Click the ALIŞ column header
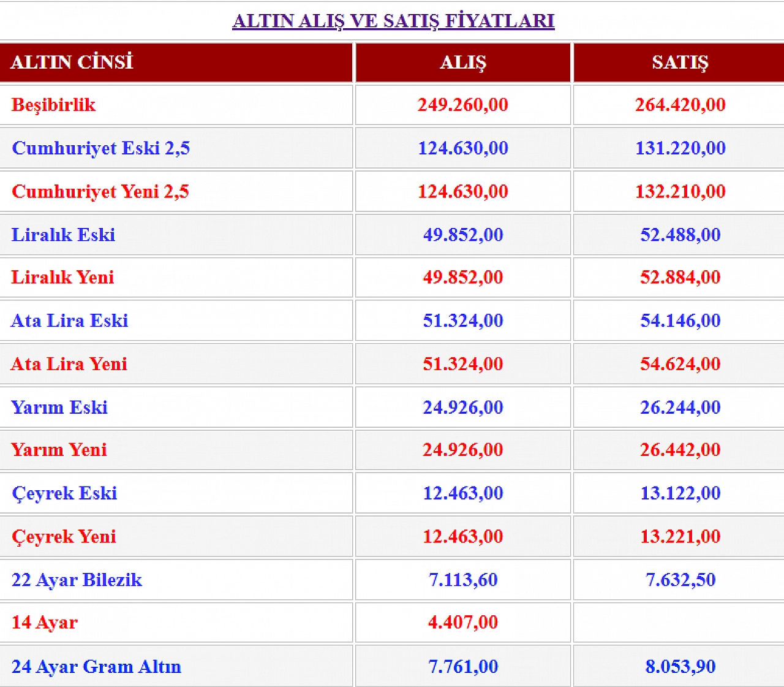 [x=463, y=62]
